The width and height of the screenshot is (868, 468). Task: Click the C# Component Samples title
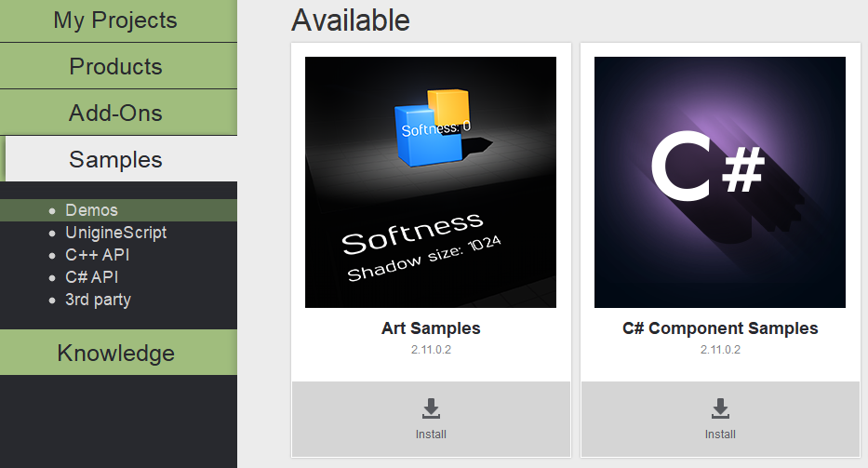pyautogui.click(x=720, y=328)
